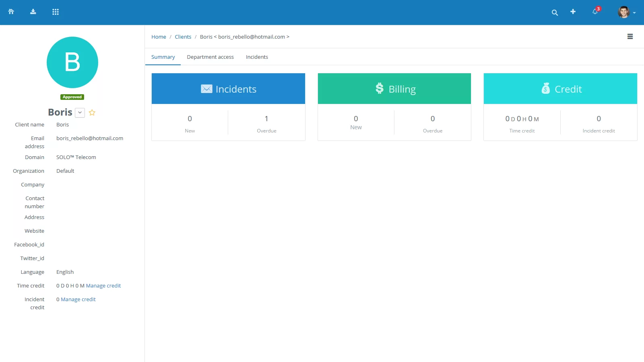Click Manage credit next to Time credit
This screenshot has width=644, height=362.
[103, 286]
